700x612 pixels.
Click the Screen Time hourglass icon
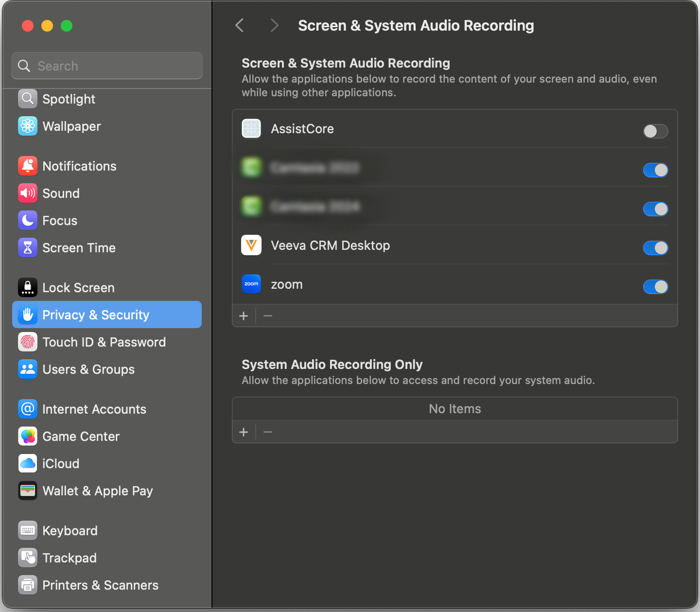tap(28, 248)
